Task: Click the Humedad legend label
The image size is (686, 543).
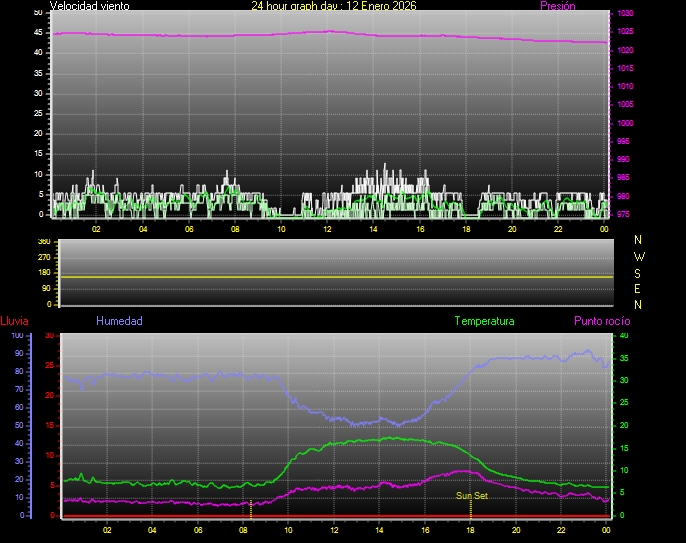Action: [x=119, y=321]
